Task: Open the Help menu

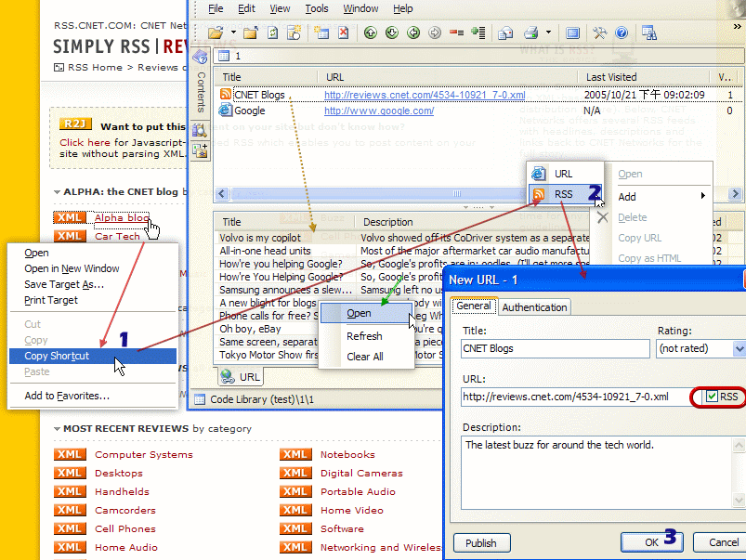Action: [403, 8]
